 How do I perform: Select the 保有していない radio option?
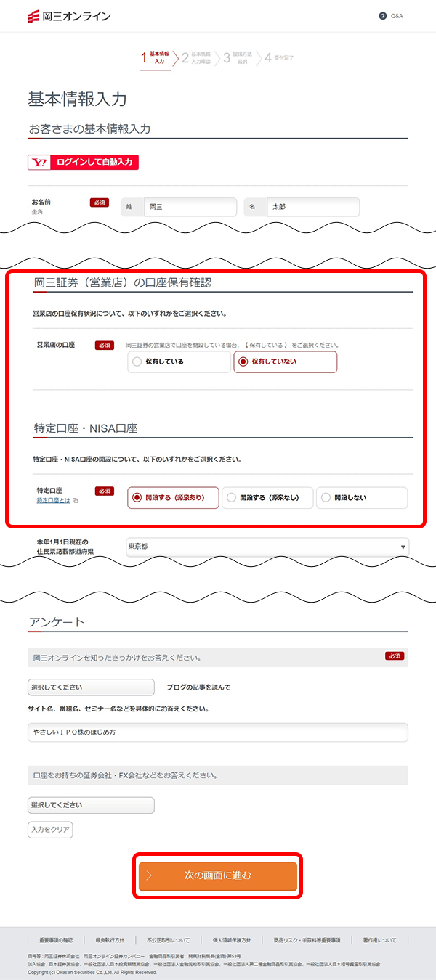(285, 362)
